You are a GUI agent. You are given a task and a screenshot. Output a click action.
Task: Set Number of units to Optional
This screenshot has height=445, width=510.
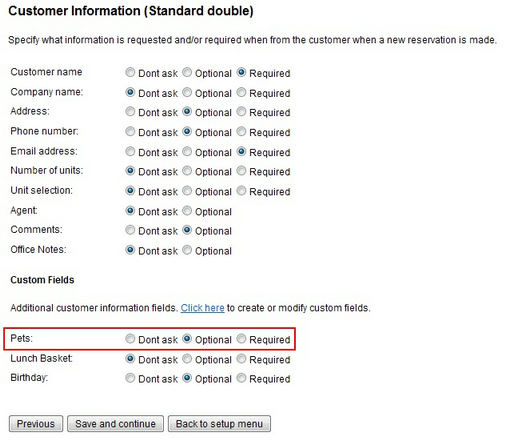pyautogui.click(x=187, y=171)
